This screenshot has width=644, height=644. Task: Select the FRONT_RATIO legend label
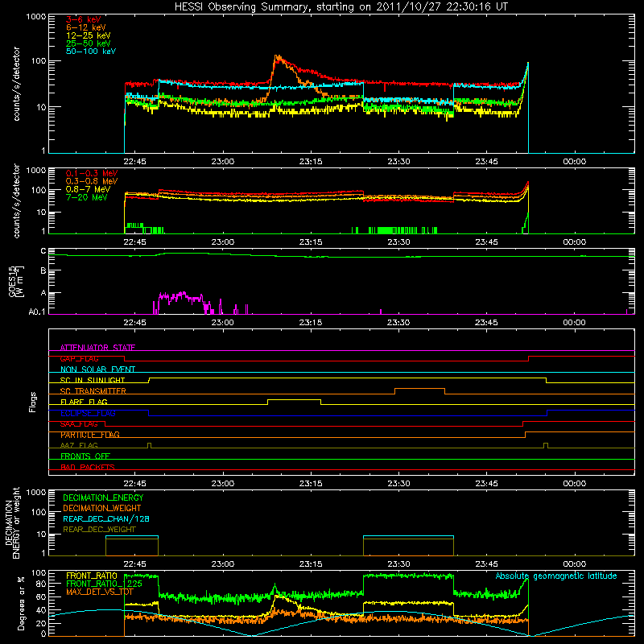92,576
